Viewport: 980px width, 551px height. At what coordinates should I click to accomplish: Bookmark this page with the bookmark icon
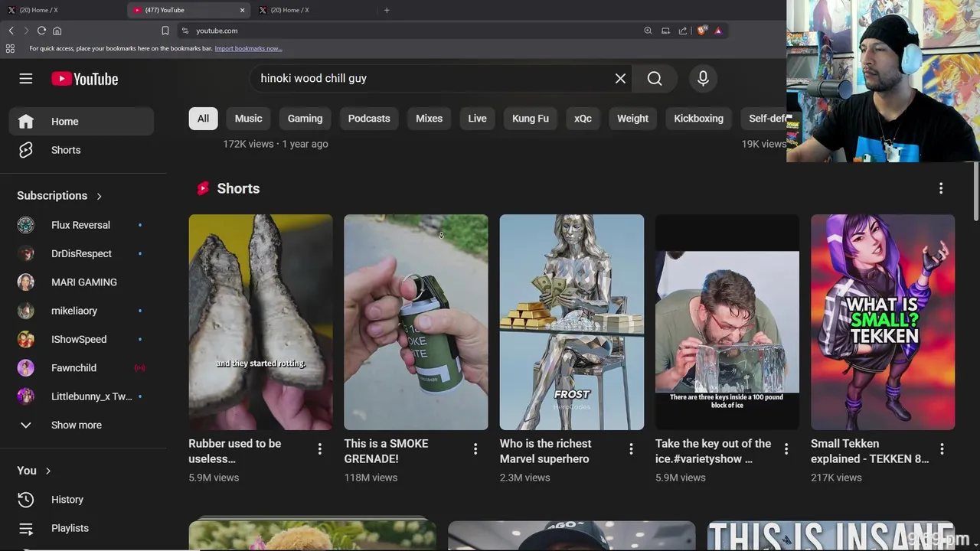click(x=165, y=31)
